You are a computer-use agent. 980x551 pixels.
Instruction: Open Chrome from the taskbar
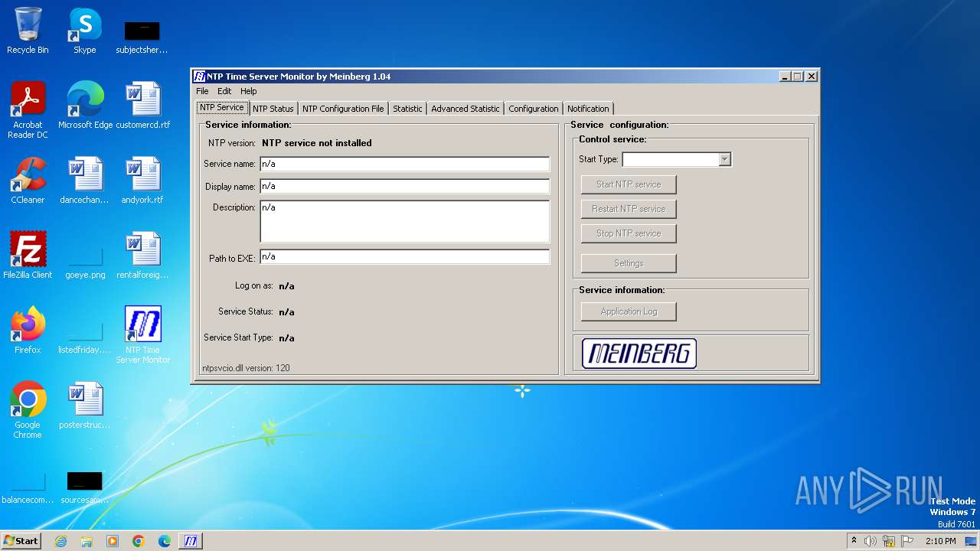pyautogui.click(x=139, y=541)
